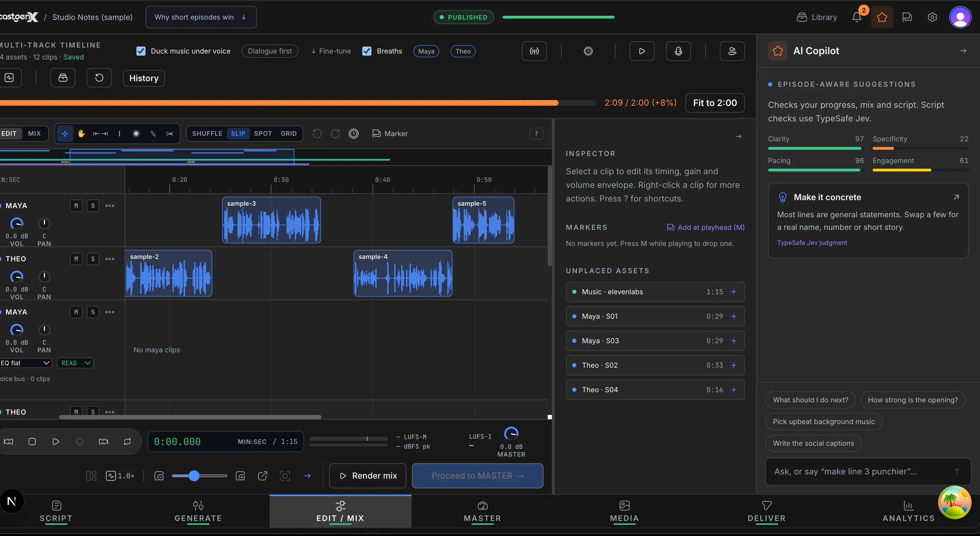
Task: Select the hand grab tool
Action: point(81,134)
